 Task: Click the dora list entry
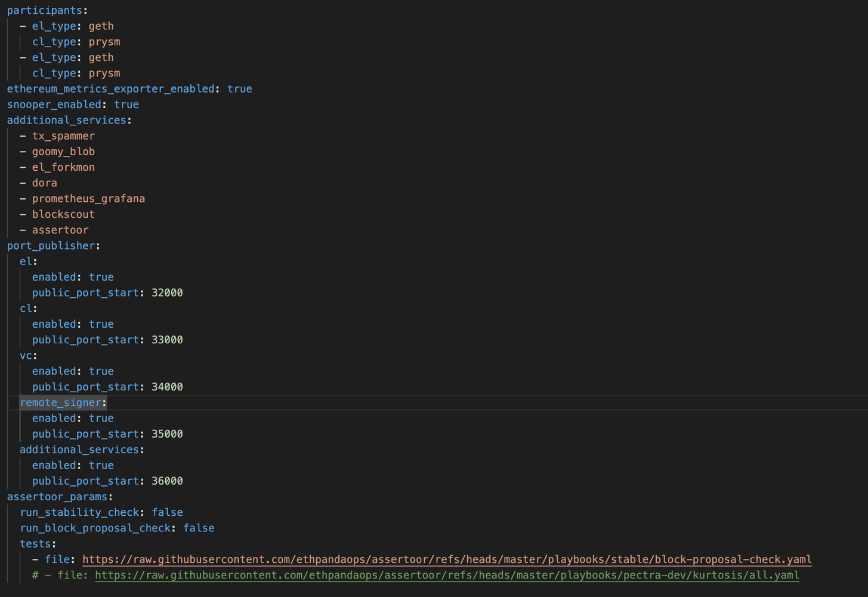coord(45,183)
